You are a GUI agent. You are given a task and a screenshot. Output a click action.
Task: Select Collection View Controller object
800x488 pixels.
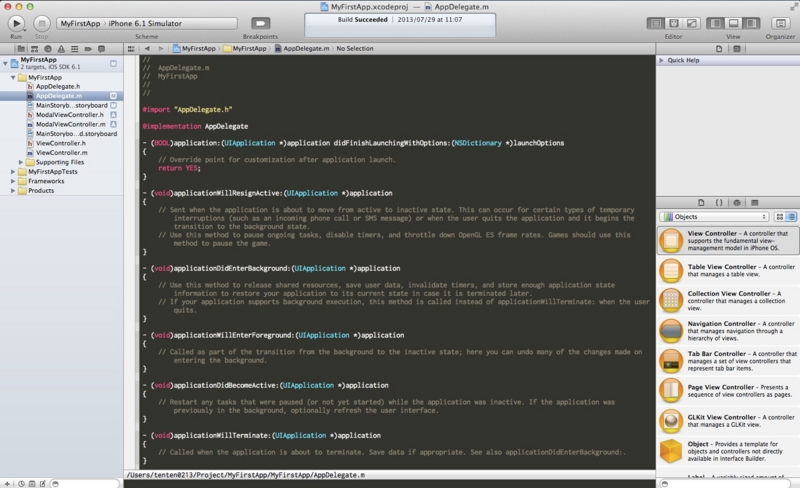point(728,301)
